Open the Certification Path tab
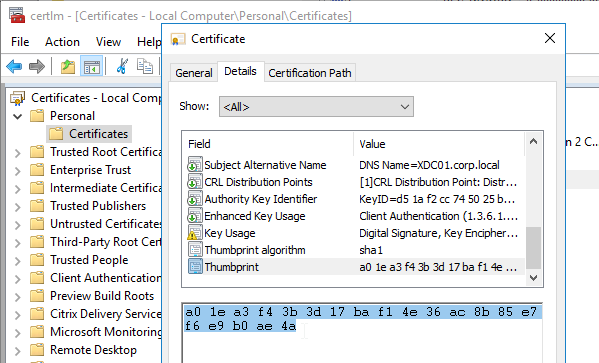 click(x=310, y=73)
